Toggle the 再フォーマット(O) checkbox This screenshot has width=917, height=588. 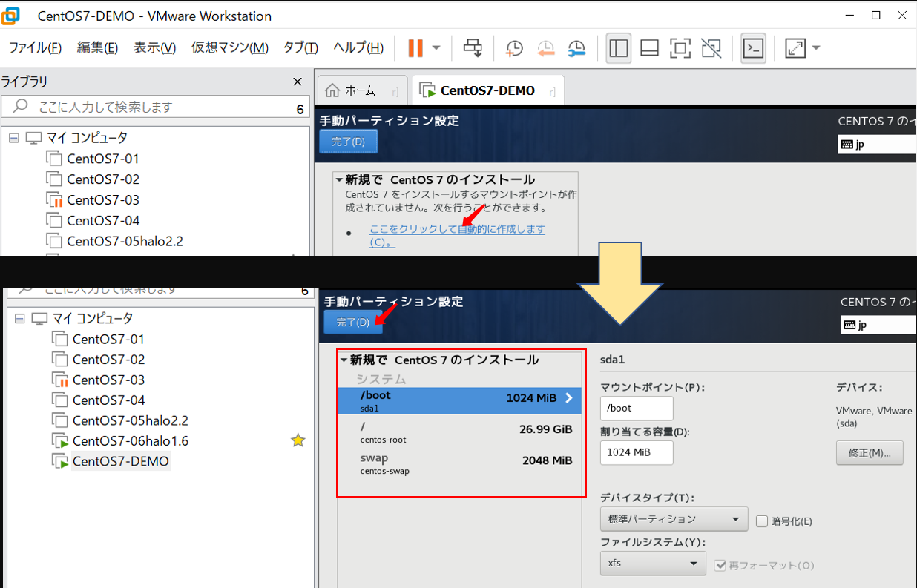point(720,566)
